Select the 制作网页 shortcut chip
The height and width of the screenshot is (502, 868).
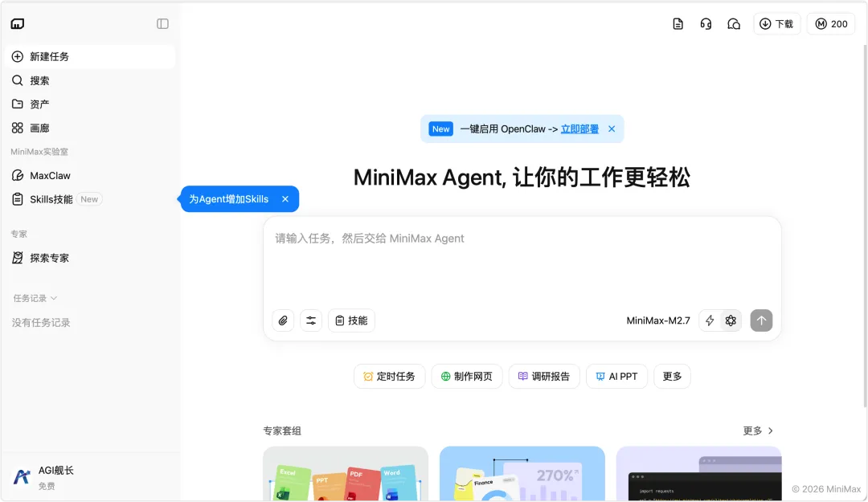point(467,377)
